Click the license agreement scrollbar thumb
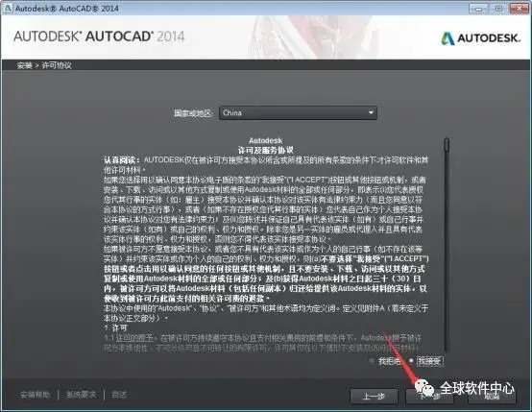 pyautogui.click(x=447, y=145)
